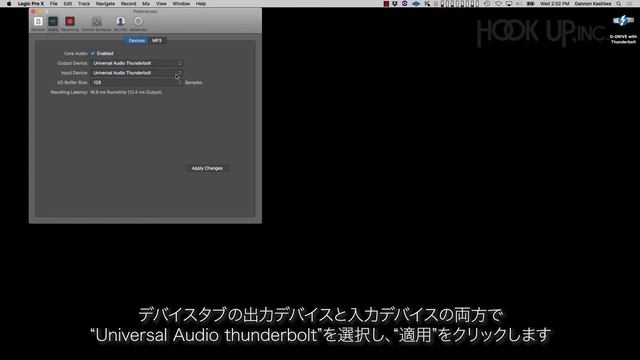Open the My Info preferences pane
The width and height of the screenshot is (640, 360).
[120, 24]
